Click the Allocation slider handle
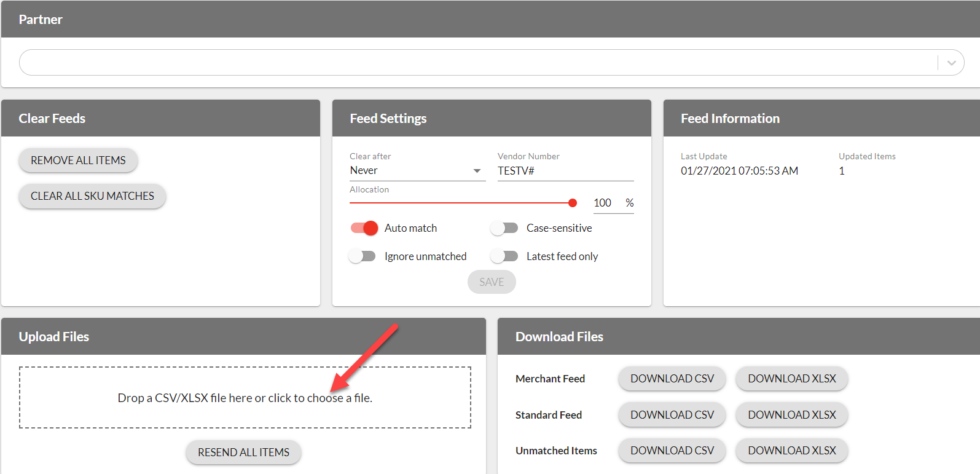 click(x=573, y=203)
